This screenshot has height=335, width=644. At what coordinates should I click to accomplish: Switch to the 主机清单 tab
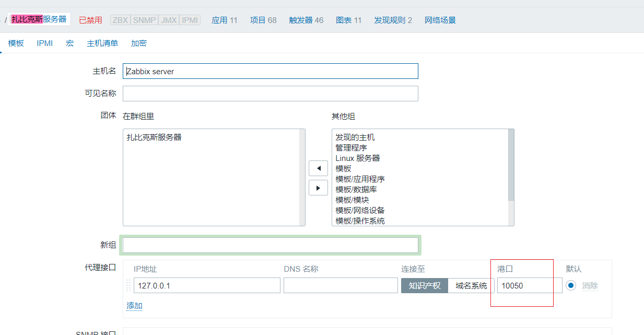pos(102,43)
